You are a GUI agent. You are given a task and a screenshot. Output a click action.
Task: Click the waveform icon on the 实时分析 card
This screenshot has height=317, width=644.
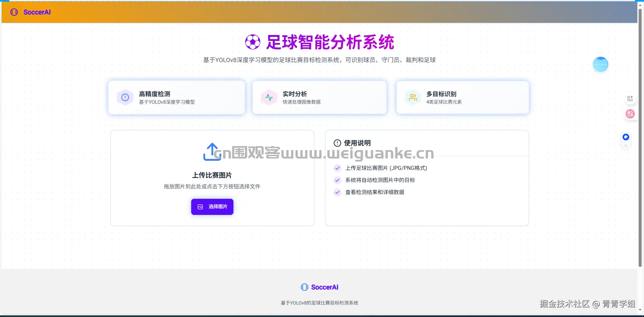click(269, 97)
